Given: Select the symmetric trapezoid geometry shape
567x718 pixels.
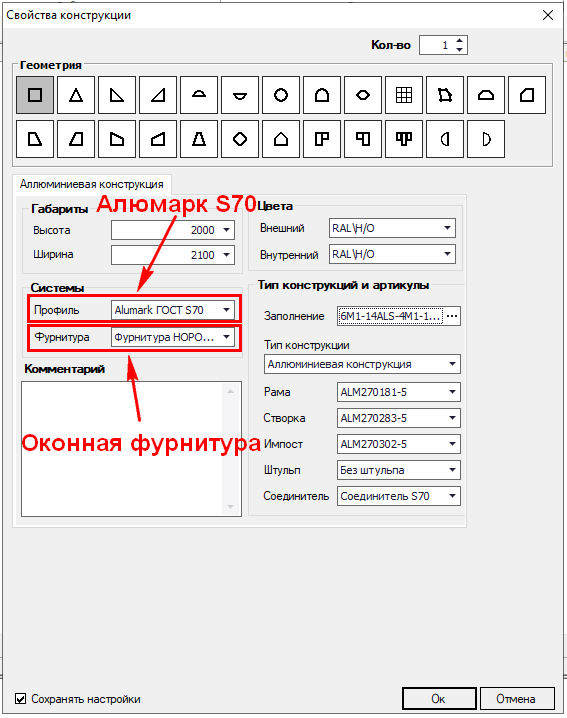Looking at the screenshot, I should click(x=199, y=139).
